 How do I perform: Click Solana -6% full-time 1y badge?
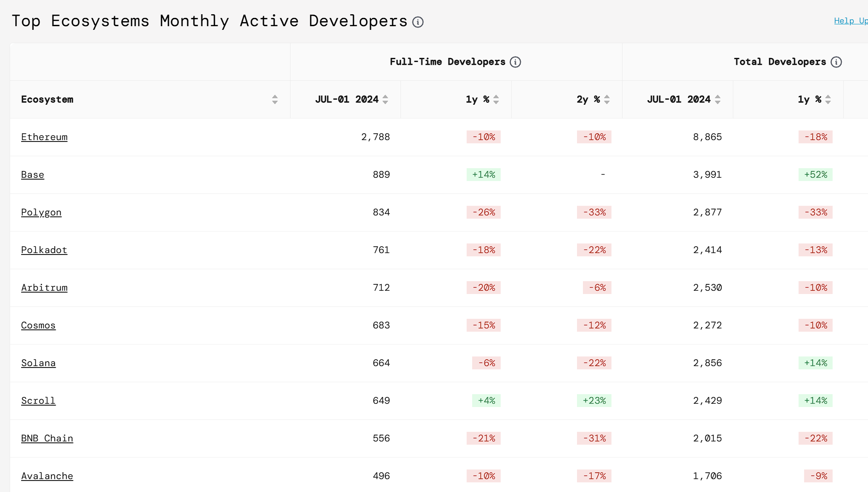point(486,363)
